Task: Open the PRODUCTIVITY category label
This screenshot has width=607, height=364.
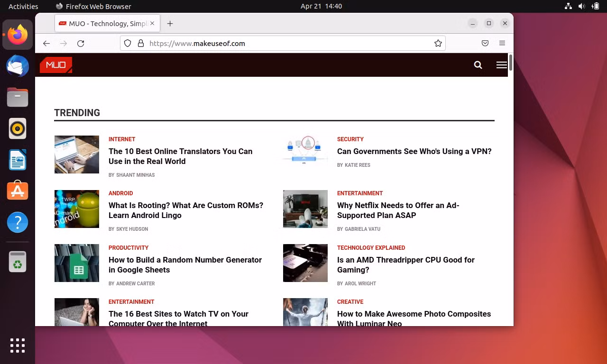Action: click(129, 248)
